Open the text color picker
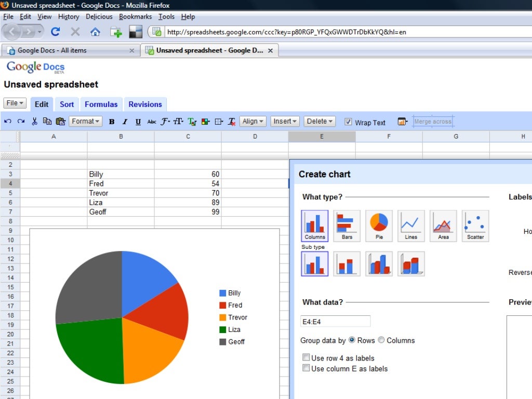 pos(192,122)
